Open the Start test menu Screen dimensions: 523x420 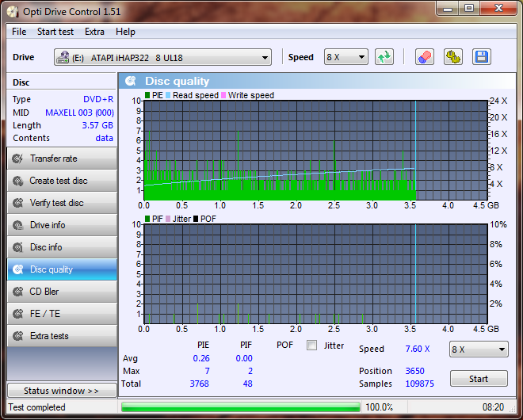click(x=55, y=32)
